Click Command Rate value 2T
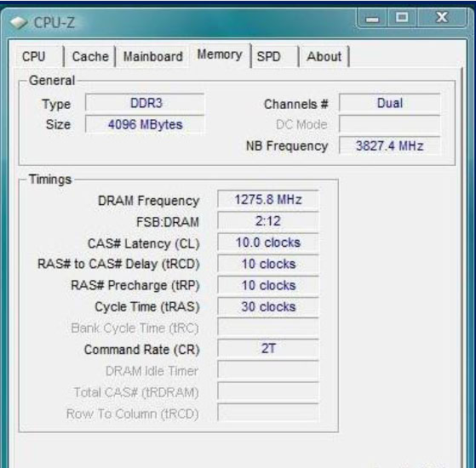Image resolution: width=476 pixels, height=468 pixels. (x=268, y=349)
